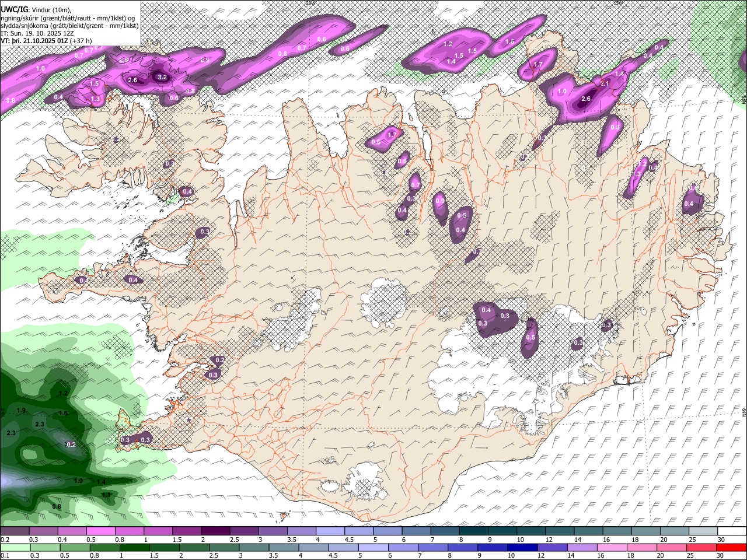Viewport: 747px width, 560px height.
Task: Click the 4.5 label of the upper legend
Action: [348, 540]
